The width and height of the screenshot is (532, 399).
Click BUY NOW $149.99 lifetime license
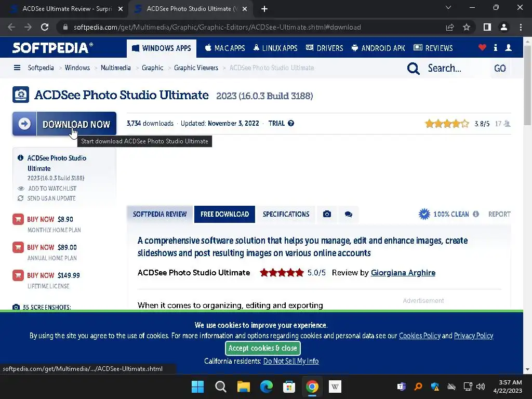(54, 275)
